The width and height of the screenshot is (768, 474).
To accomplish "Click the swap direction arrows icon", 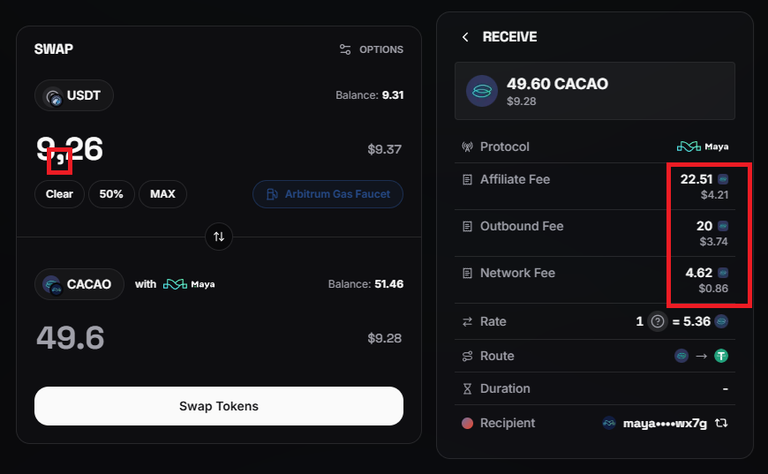I will coord(218,237).
